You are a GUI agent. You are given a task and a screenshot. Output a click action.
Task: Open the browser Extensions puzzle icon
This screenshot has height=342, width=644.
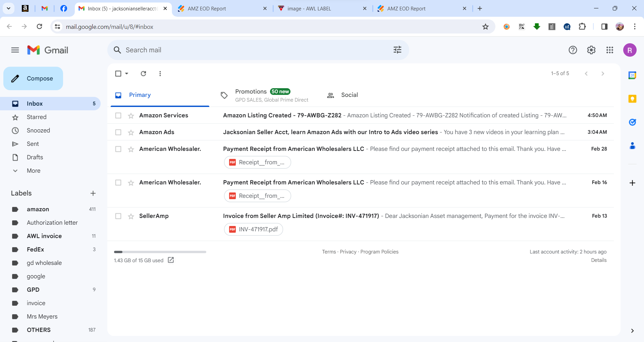[582, 26]
